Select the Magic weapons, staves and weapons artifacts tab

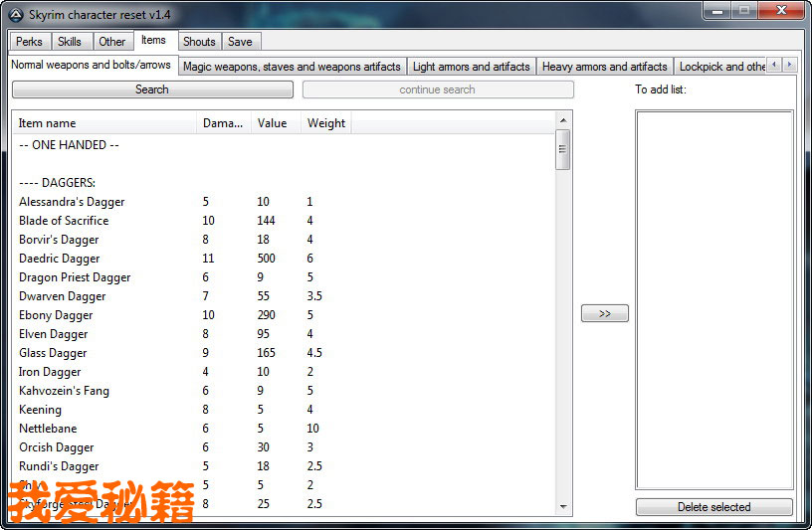pyautogui.click(x=292, y=67)
